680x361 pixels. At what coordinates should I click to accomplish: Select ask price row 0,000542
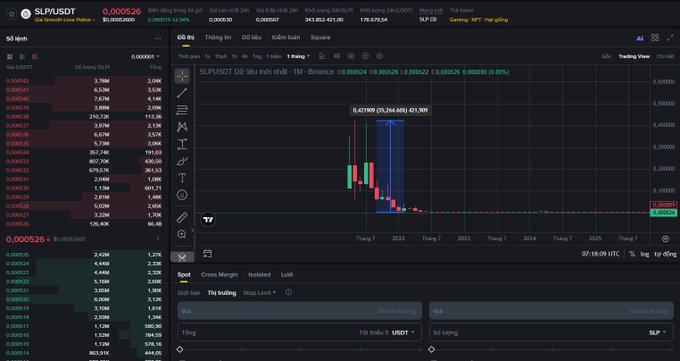(84, 81)
